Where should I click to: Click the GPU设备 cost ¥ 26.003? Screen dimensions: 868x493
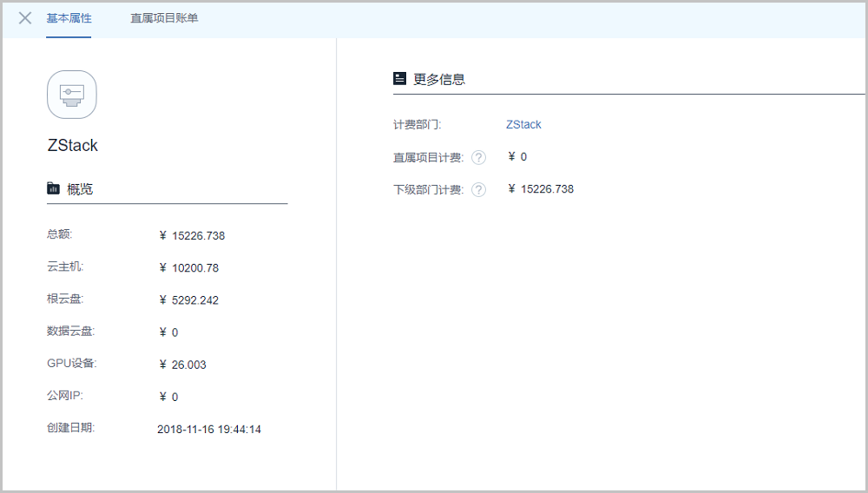click(x=183, y=365)
